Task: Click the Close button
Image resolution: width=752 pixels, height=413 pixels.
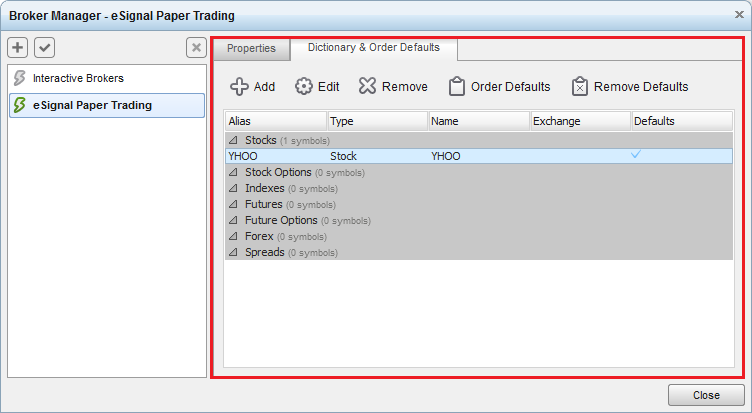Action: [705, 395]
